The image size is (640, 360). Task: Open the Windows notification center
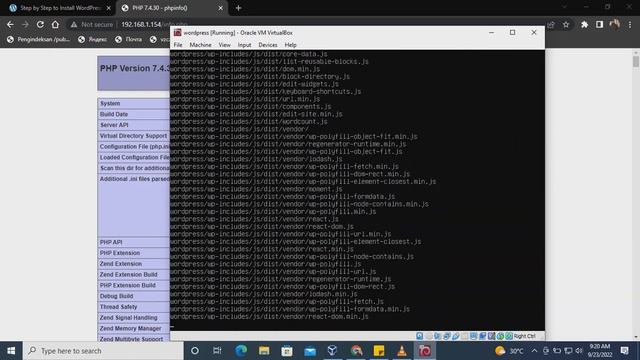pyautogui.click(x=624, y=351)
